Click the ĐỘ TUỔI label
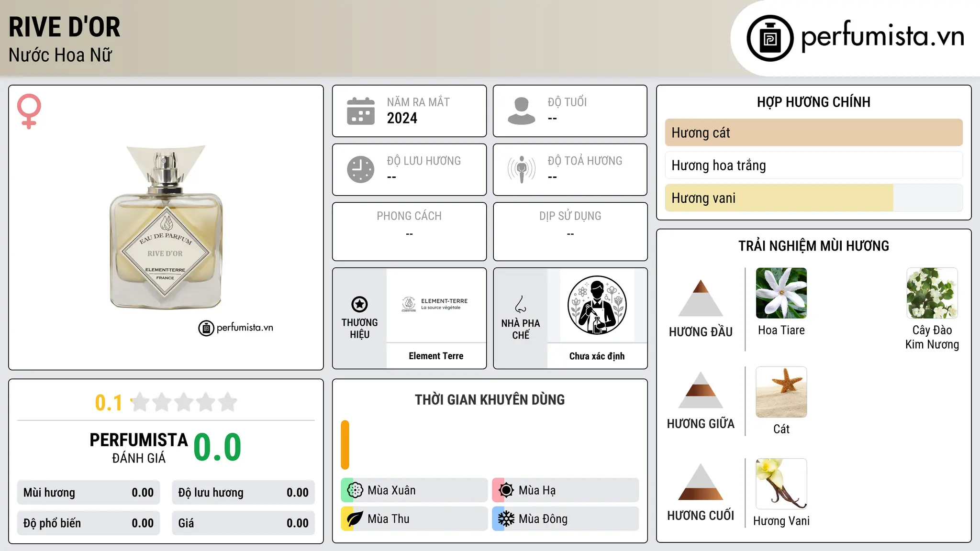Image resolution: width=980 pixels, height=551 pixels. tap(567, 102)
